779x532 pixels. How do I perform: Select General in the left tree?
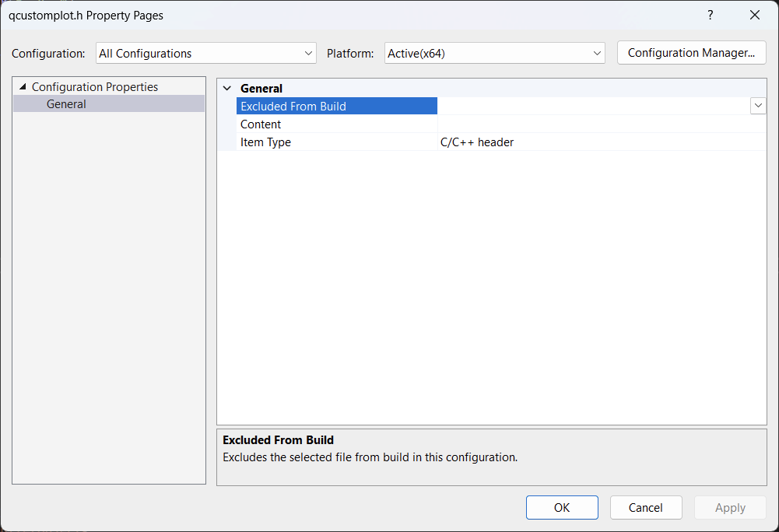(66, 104)
